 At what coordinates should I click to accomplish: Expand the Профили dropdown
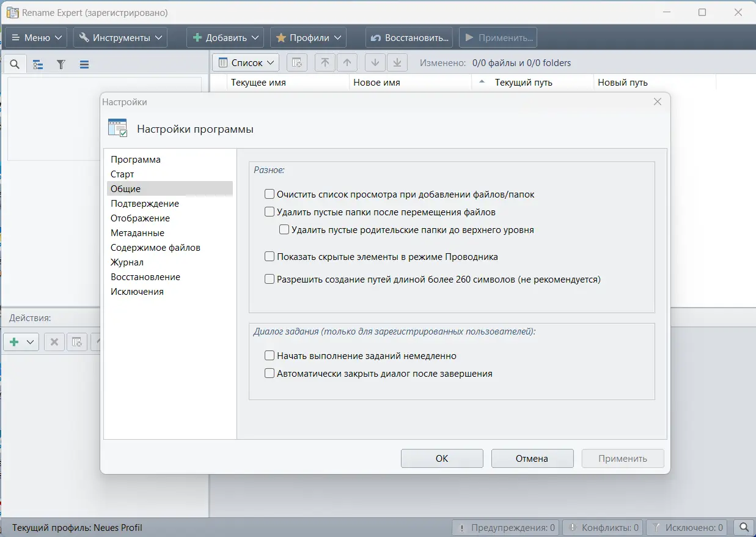click(x=308, y=37)
